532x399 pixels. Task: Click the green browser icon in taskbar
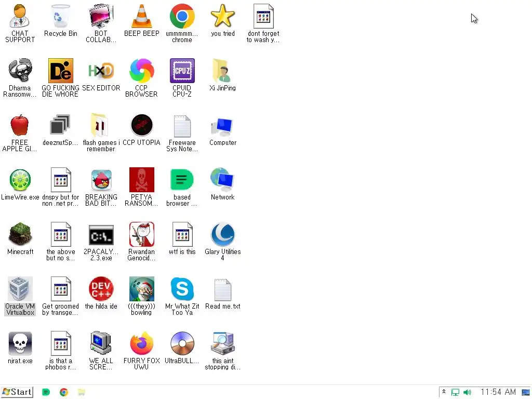point(46,392)
